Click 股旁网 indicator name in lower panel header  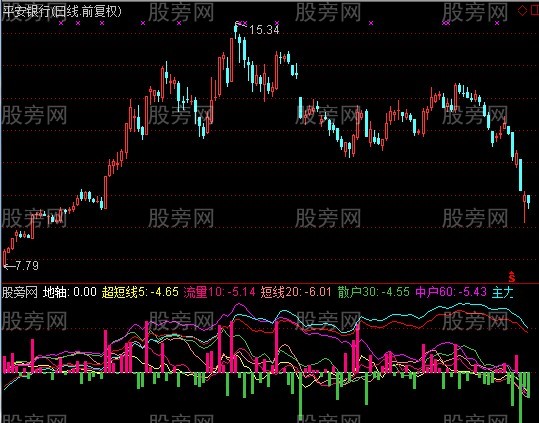pyautogui.click(x=20, y=292)
